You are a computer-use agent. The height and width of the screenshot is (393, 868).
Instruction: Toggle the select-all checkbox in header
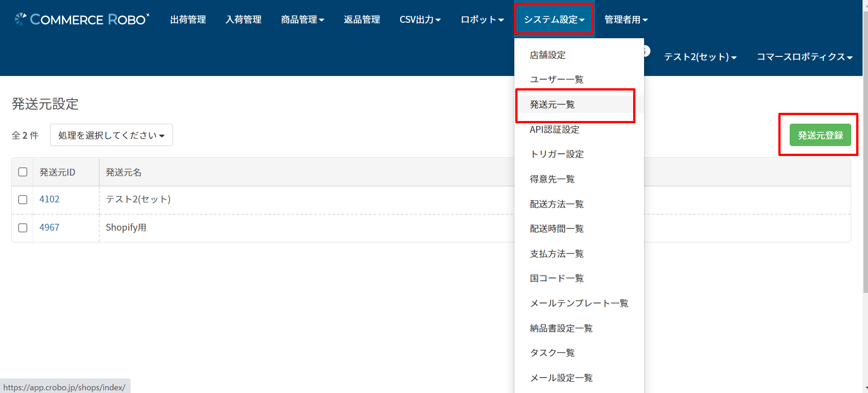(x=23, y=172)
